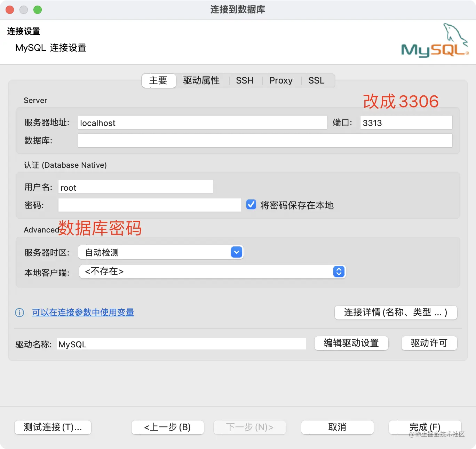Focus the 服务器地址 localhost field
Viewport: 476px width, 449px height.
pos(203,123)
